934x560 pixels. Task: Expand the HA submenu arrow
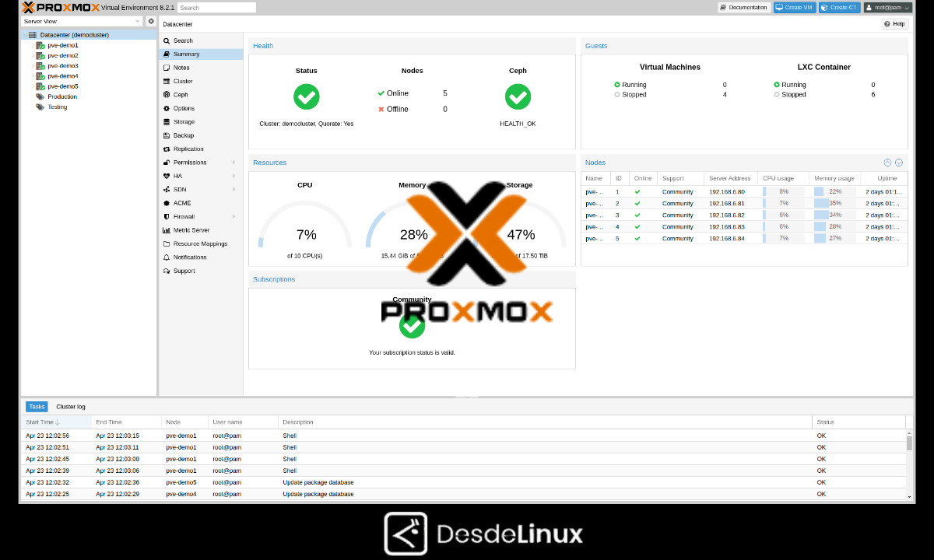[233, 176]
